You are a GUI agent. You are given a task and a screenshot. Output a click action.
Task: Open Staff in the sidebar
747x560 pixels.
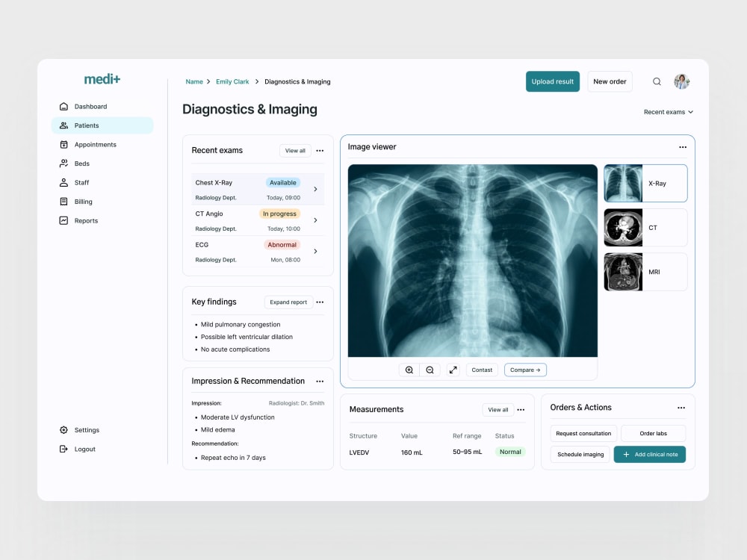pos(102,182)
